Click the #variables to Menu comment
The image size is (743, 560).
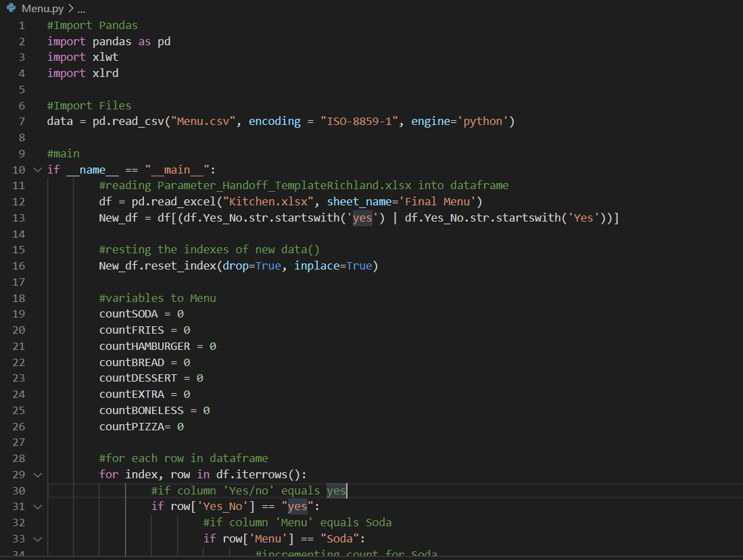[x=158, y=298]
